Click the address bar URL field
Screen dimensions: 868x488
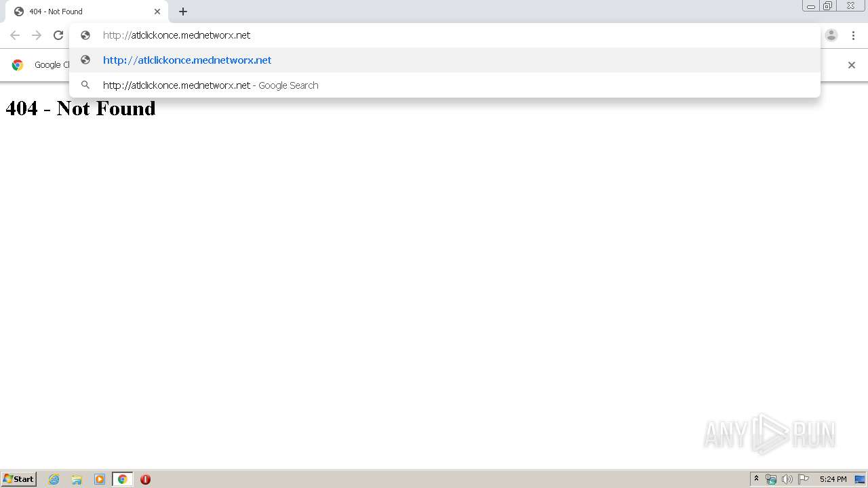445,35
